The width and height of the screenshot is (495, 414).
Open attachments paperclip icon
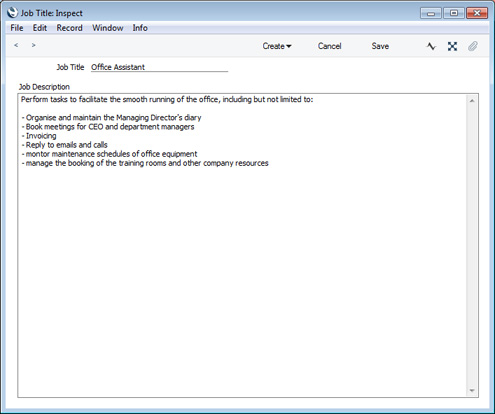click(x=473, y=46)
